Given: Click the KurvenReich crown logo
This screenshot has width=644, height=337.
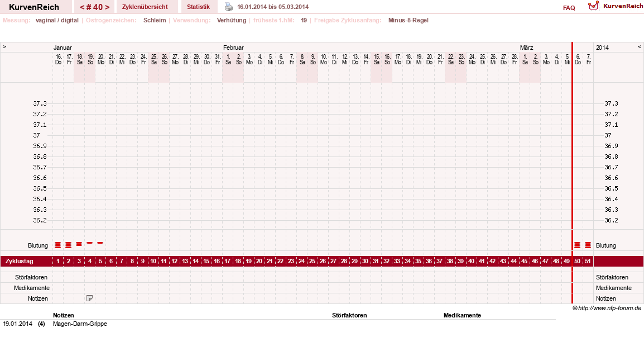Looking at the screenshot, I should tap(593, 6).
